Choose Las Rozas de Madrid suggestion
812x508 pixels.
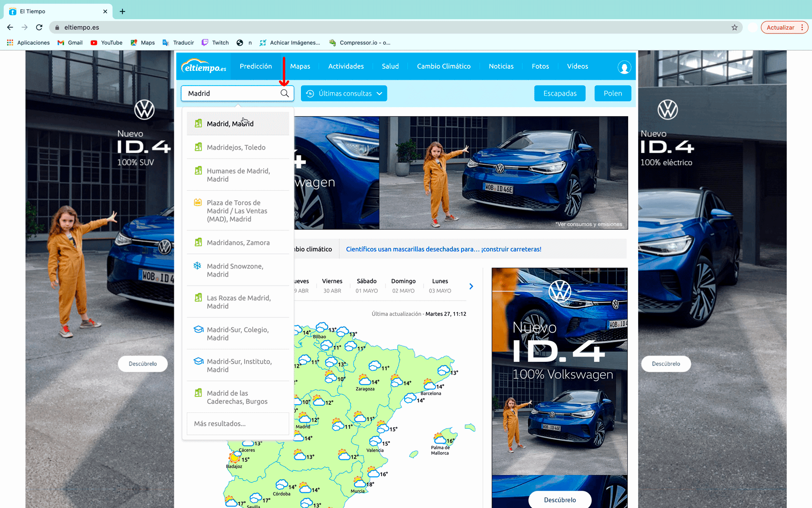238,302
